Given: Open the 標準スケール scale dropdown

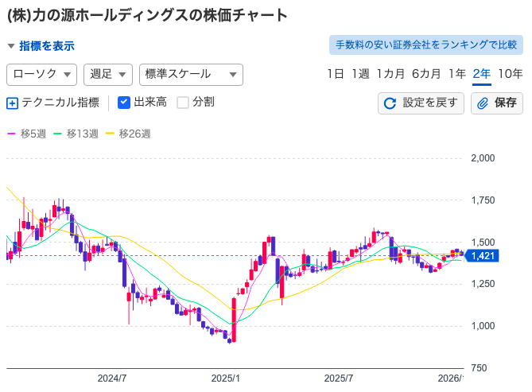Looking at the screenshot, I should (x=190, y=74).
